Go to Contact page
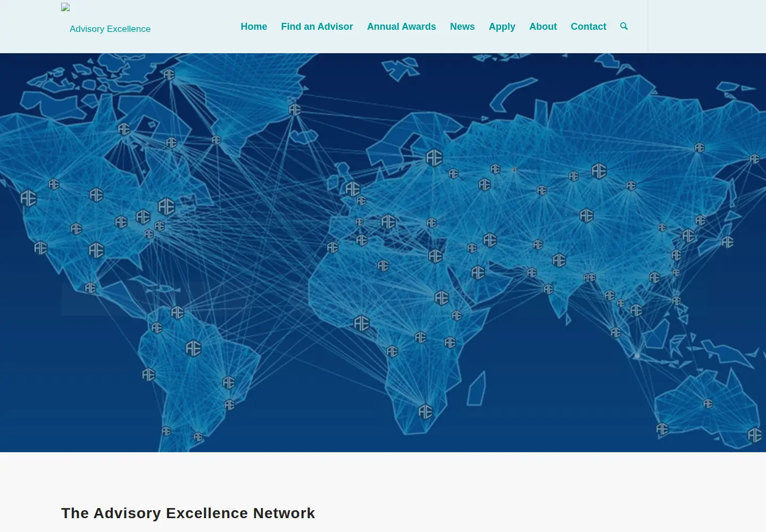This screenshot has width=766, height=532. point(588,27)
